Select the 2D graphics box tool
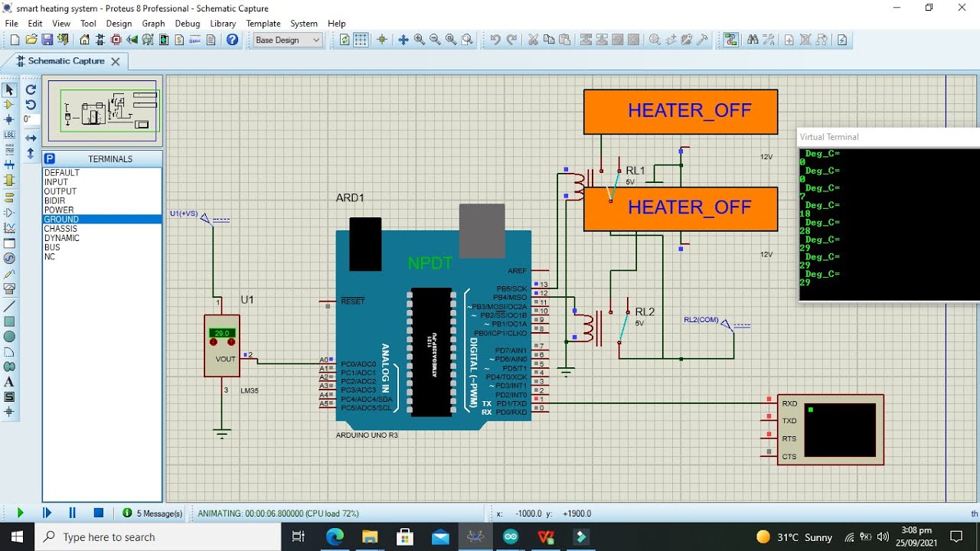Viewport: 980px width, 551px height. 9,321
